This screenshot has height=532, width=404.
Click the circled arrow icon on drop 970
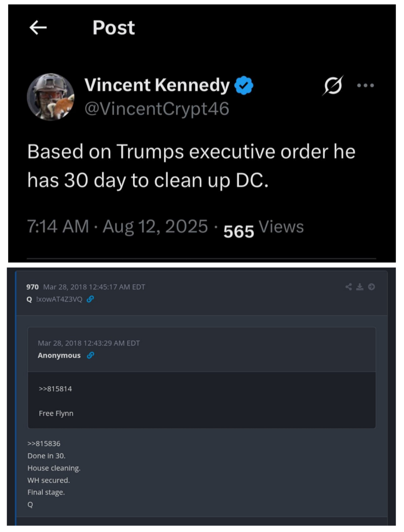pos(371,287)
